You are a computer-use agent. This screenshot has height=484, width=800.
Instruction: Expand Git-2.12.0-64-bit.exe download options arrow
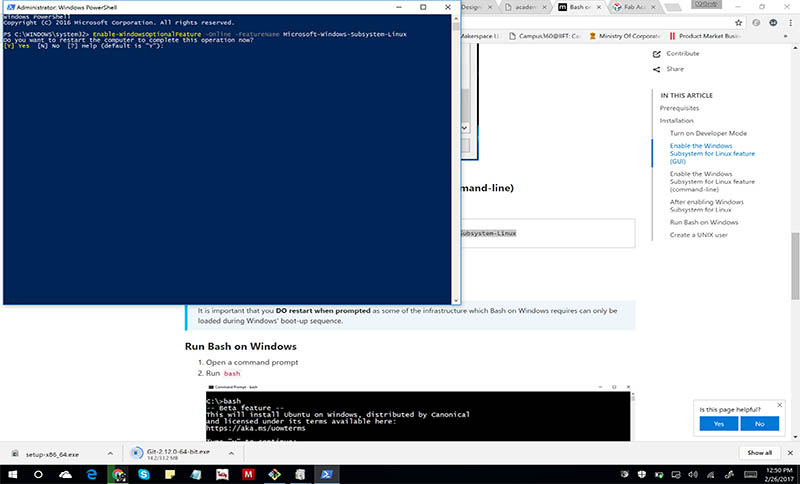click(x=231, y=453)
